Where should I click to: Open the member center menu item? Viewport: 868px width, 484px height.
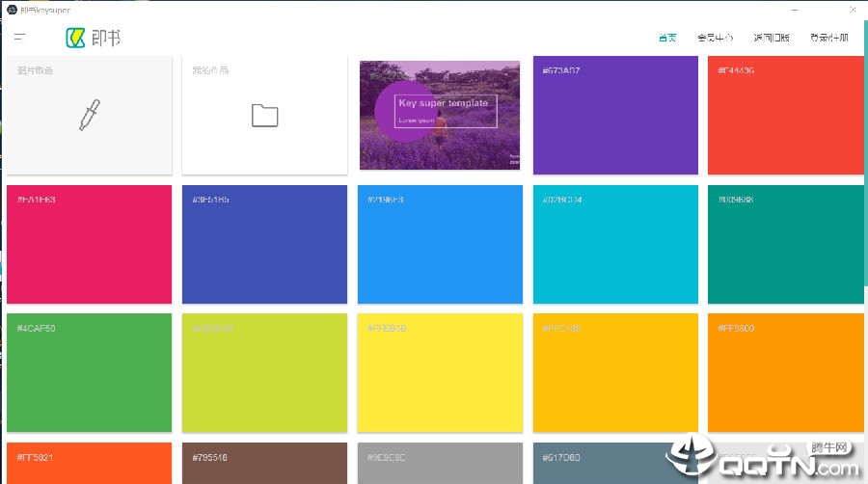[x=715, y=39]
